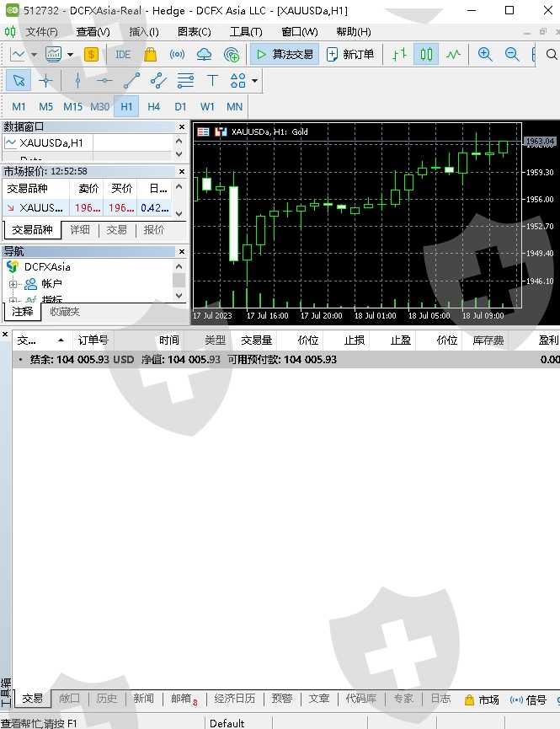Click the signals radio-wave toolbar icon
560x729 pixels.
click(x=177, y=54)
